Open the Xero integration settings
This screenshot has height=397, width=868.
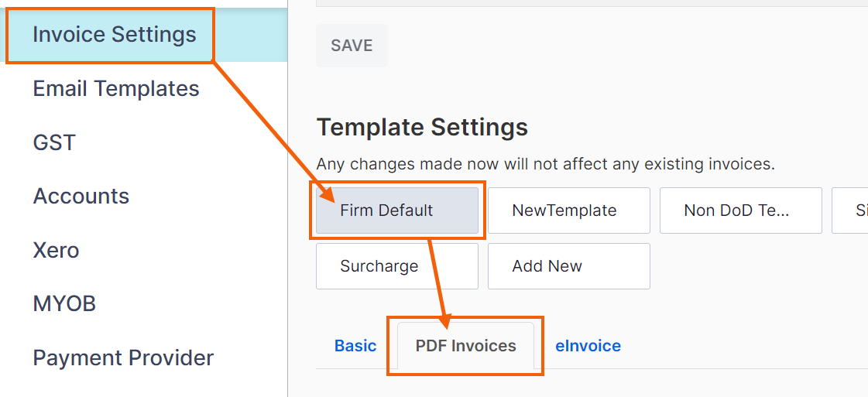coord(56,251)
